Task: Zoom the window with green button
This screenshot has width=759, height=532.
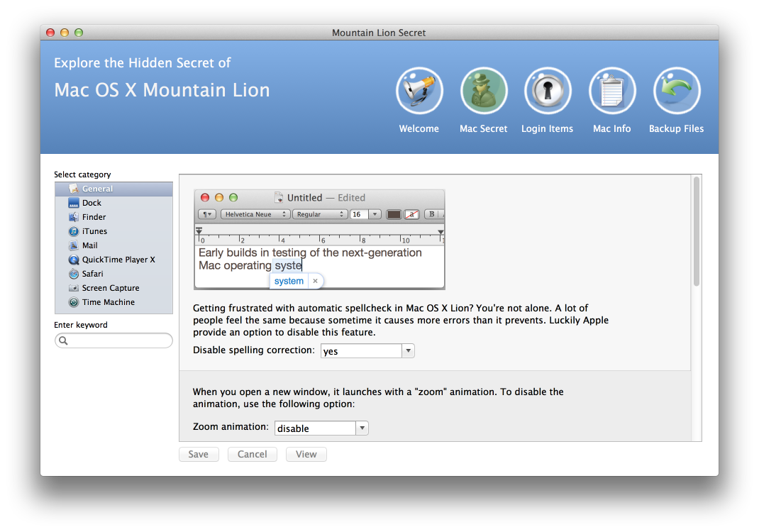Action: 79,33
